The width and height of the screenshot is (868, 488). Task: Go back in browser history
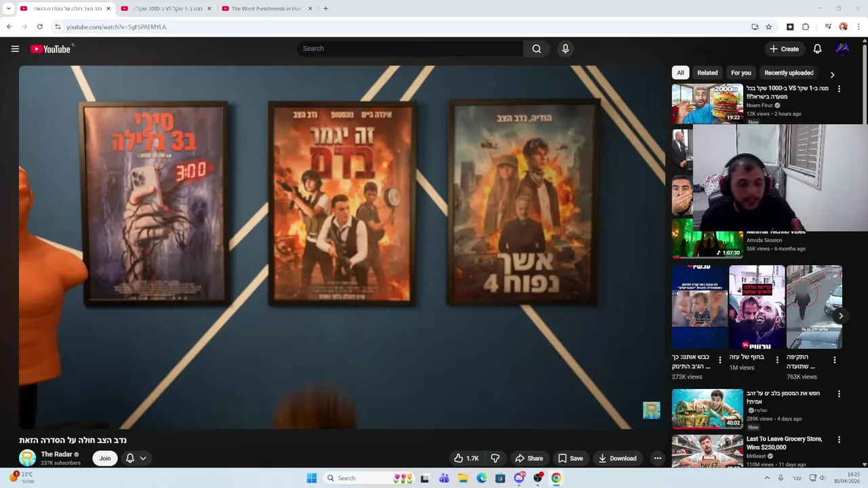9,27
